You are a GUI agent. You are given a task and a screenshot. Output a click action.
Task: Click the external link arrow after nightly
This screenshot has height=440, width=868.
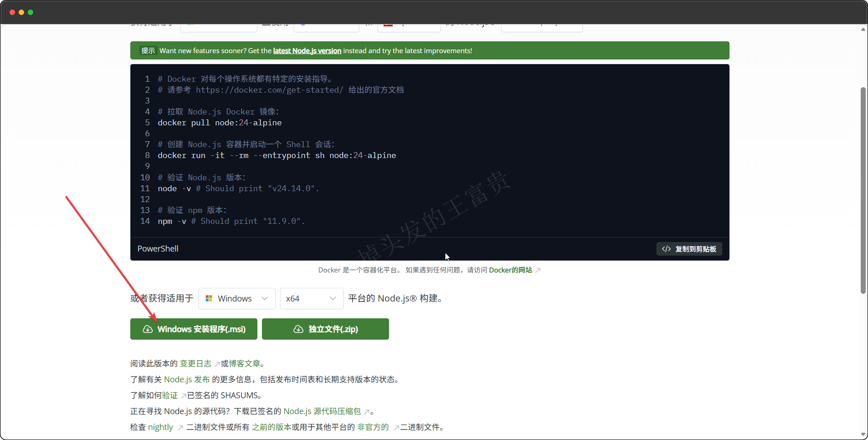[x=180, y=428]
